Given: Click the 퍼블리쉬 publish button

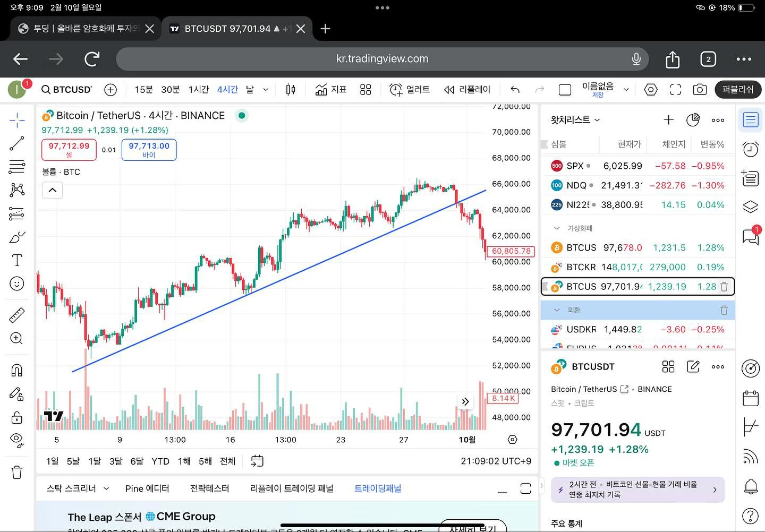Looking at the screenshot, I should click(738, 90).
